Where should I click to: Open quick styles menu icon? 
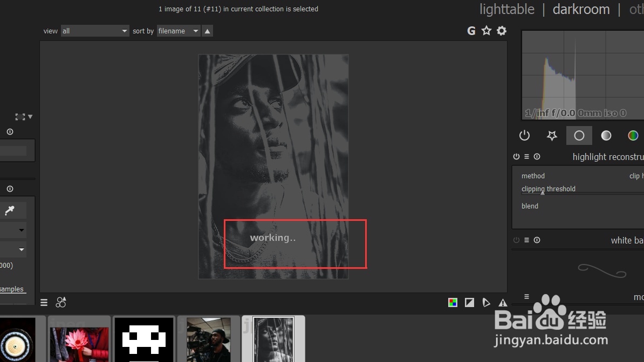pos(61,303)
